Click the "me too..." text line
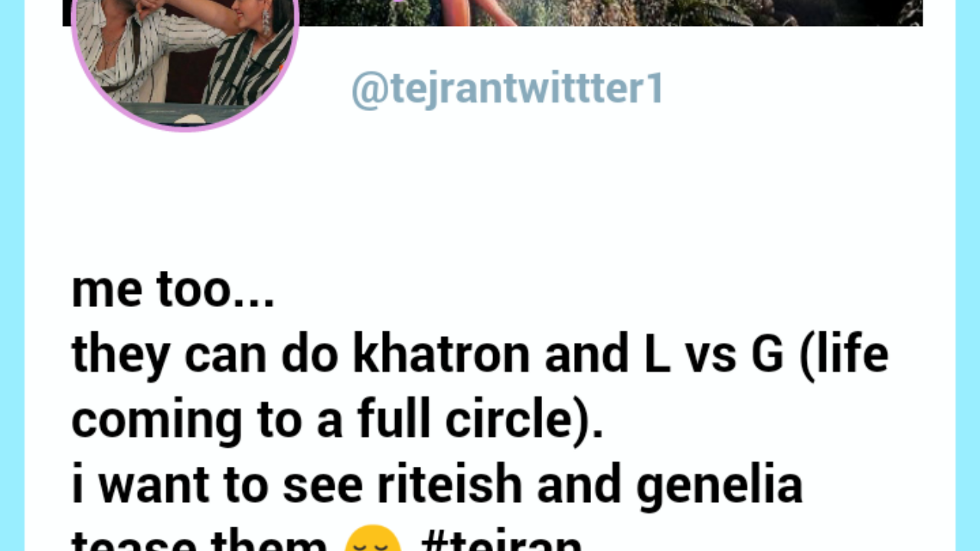Viewport: 980px width, 551px height. pyautogui.click(x=172, y=291)
